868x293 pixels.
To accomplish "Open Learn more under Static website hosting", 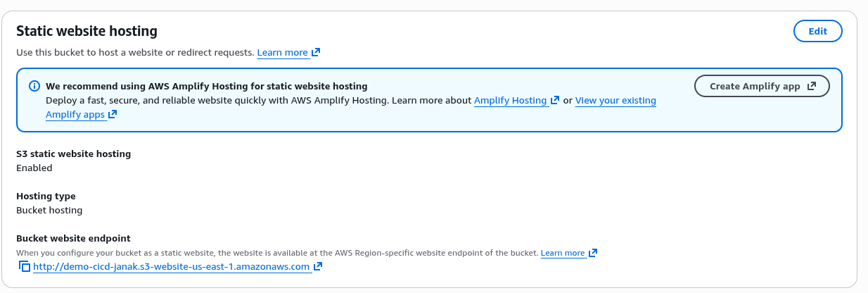I will click(x=282, y=53).
